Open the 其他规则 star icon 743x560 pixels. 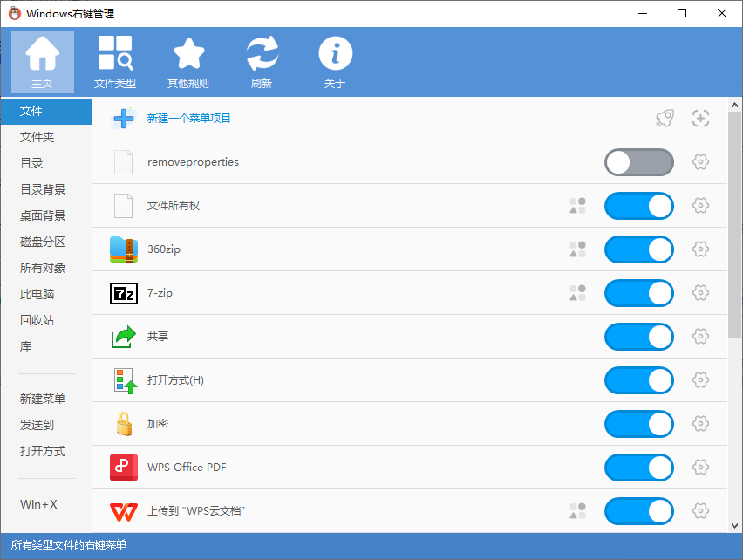point(188,62)
